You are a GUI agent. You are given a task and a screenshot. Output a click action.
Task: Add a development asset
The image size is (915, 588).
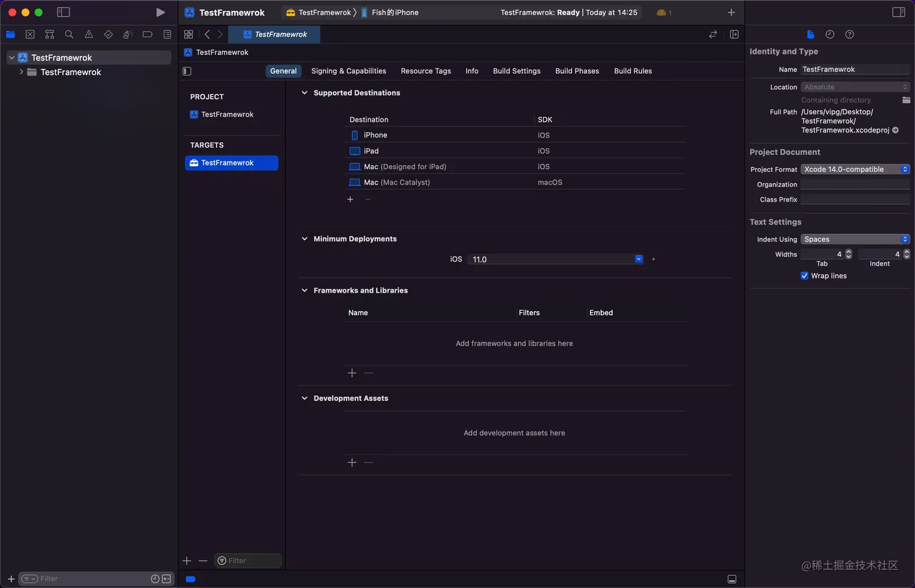(352, 463)
